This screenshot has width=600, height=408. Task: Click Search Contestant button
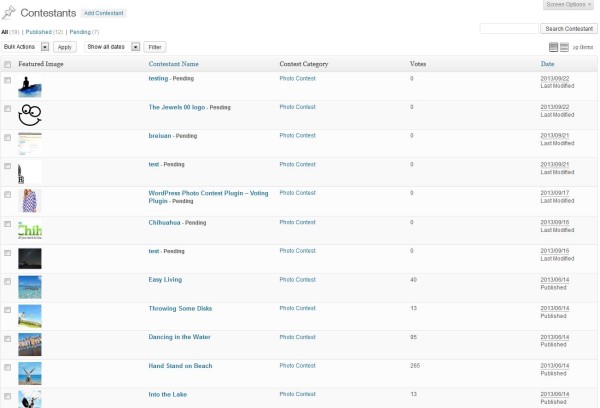pyautogui.click(x=569, y=29)
